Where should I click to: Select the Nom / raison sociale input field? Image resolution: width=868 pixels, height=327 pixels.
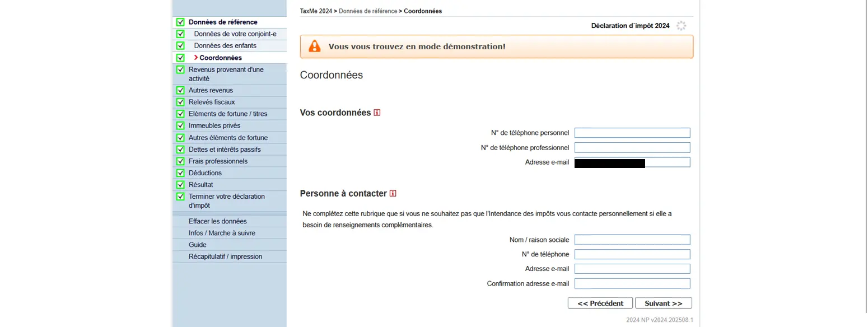[x=632, y=239]
